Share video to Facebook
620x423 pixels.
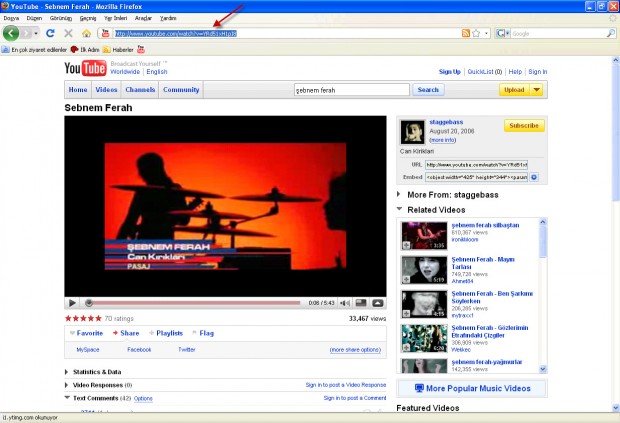point(139,349)
